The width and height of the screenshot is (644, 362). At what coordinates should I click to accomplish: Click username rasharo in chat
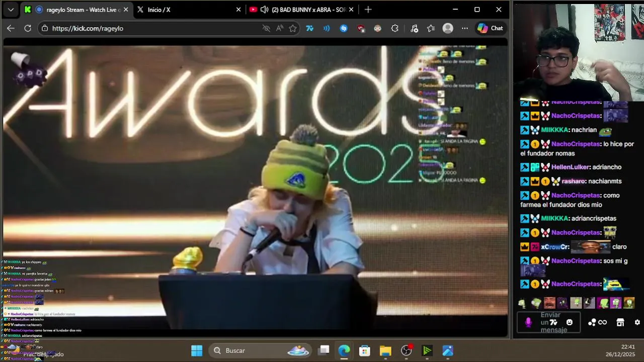click(574, 181)
